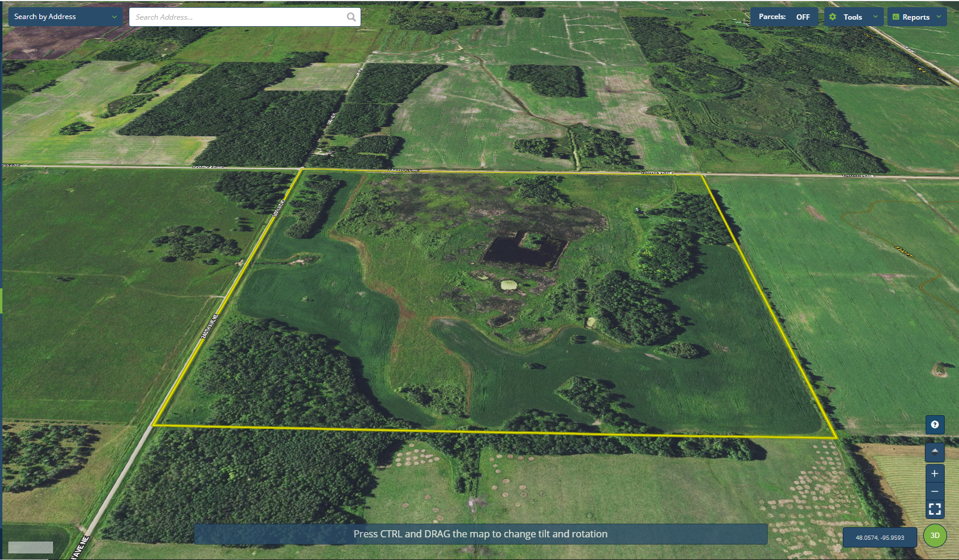Toggle the green 3D view button
This screenshot has height=560, width=959.
coord(935,536)
